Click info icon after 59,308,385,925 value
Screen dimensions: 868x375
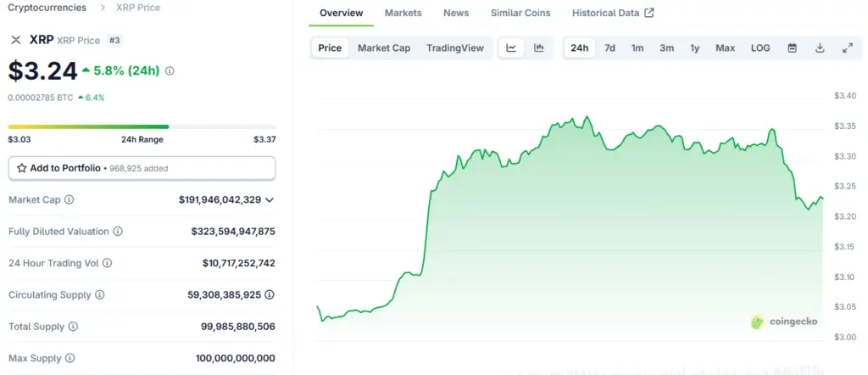[269, 294]
